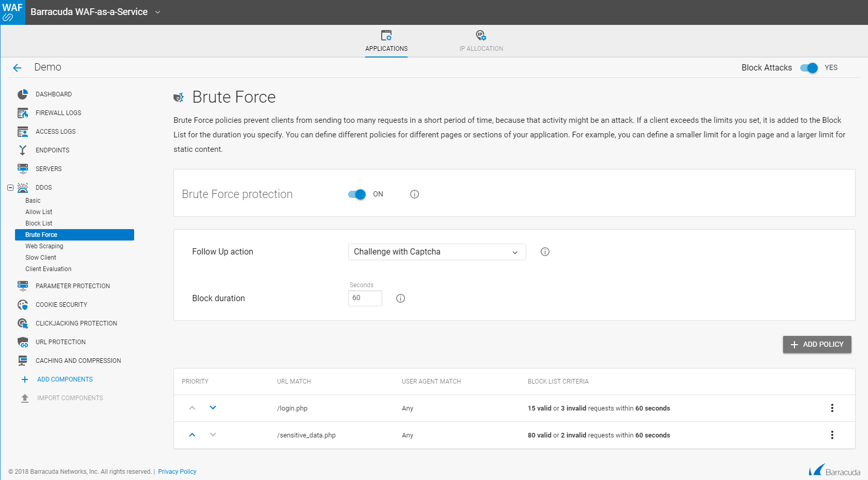The width and height of the screenshot is (868, 480).
Task: Click the info icon next to Follow Up action
Action: (545, 252)
